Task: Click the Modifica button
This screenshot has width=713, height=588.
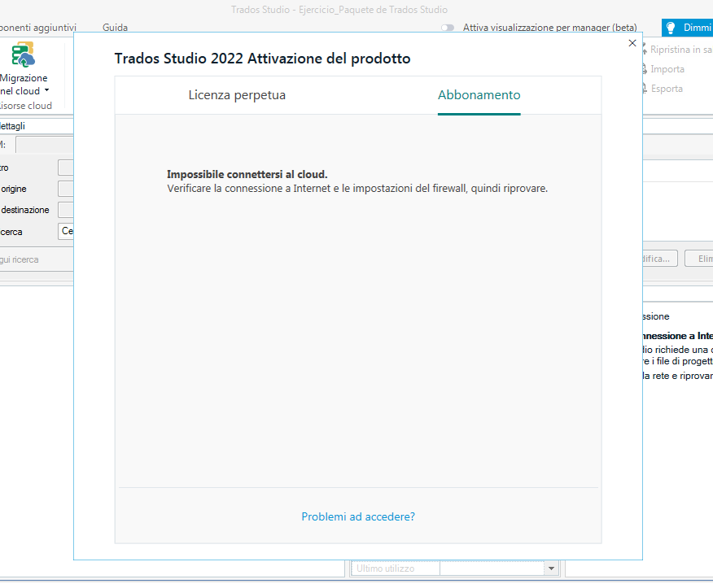Action: click(x=659, y=258)
